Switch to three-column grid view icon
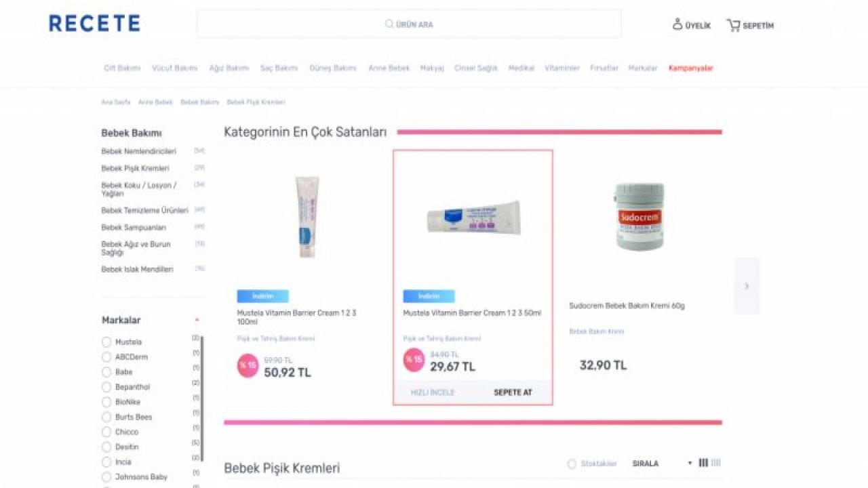The width and height of the screenshot is (868, 488). point(703,463)
